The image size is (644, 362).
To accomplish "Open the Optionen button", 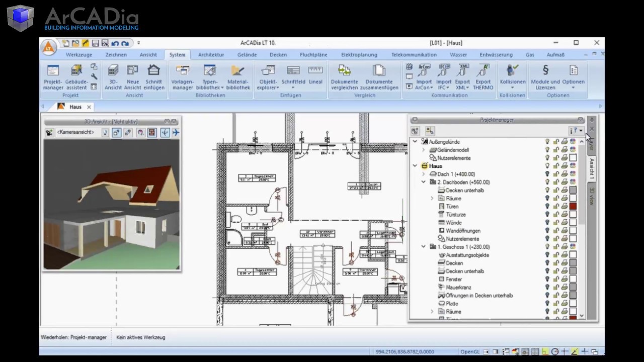I will 573,76.
